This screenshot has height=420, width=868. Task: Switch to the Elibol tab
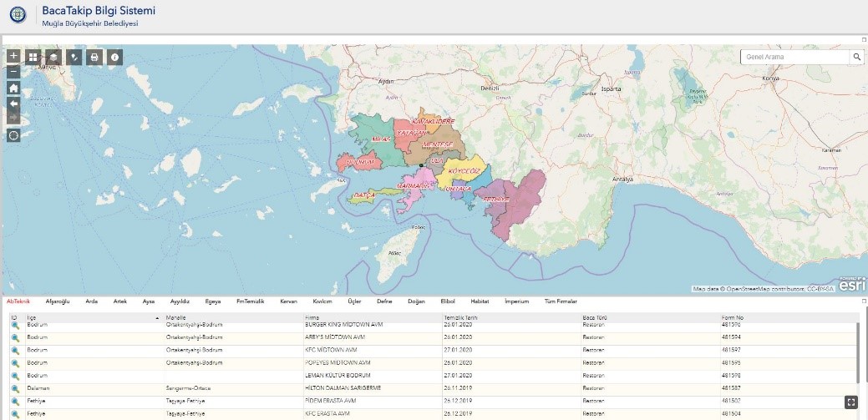(x=448, y=301)
